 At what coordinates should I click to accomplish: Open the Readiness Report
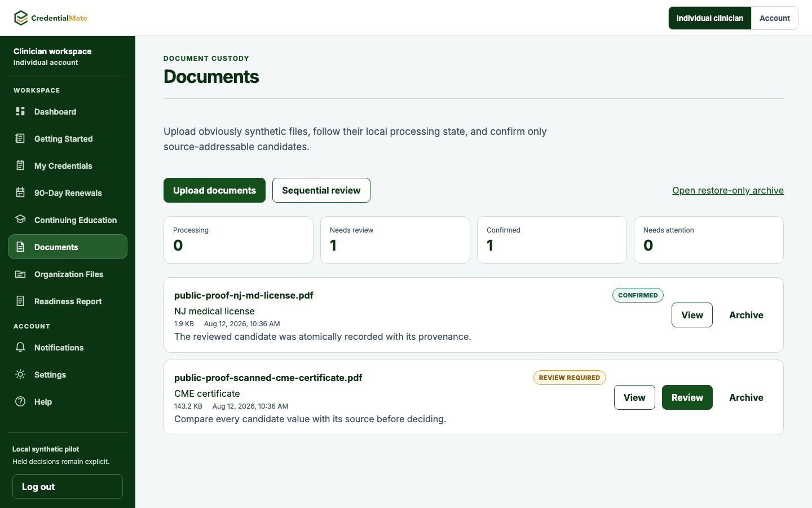point(68,301)
